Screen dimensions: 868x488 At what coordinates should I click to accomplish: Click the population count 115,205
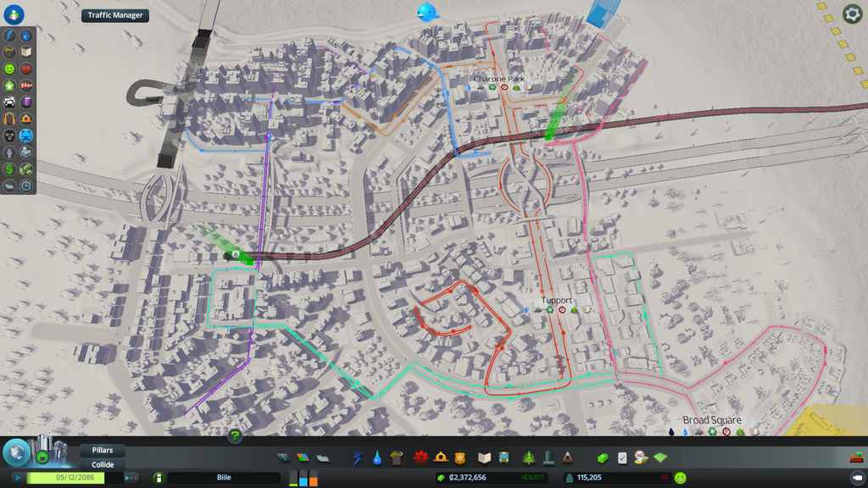589,478
